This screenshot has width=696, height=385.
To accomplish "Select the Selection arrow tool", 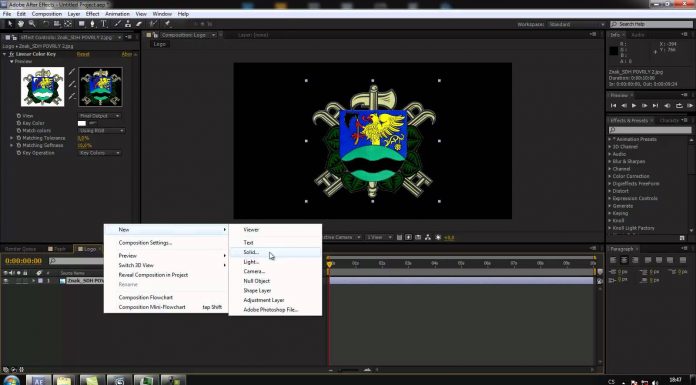I will [10, 24].
